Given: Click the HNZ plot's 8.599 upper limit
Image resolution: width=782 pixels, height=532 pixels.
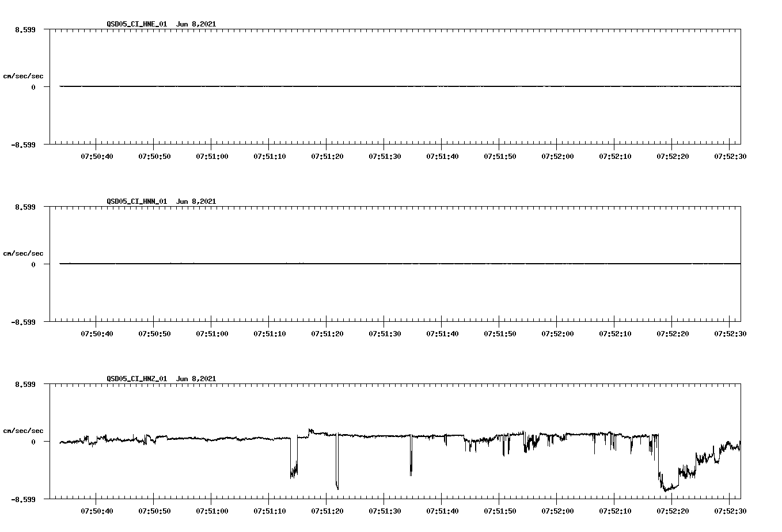Looking at the screenshot, I should (25, 384).
